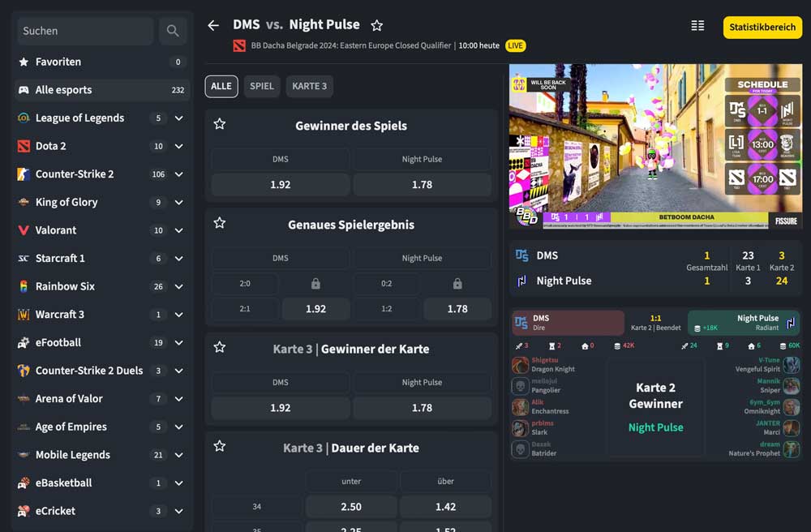811x532 pixels.
Task: Click the Suchen search field
Action: coord(85,31)
